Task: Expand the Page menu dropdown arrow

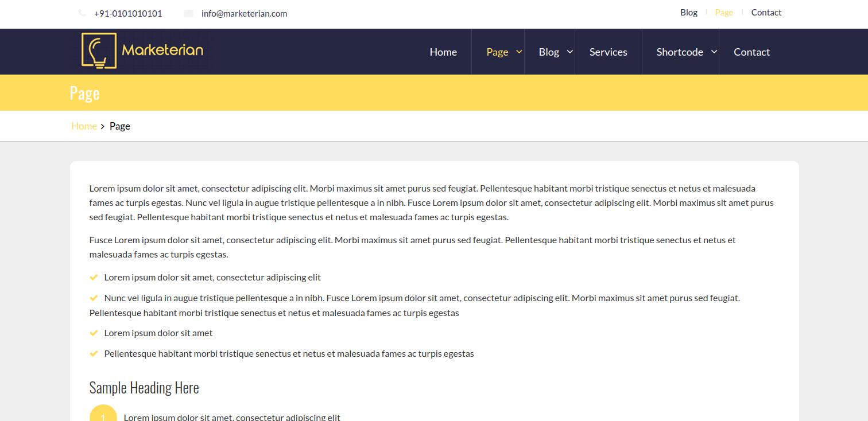Action: (519, 52)
